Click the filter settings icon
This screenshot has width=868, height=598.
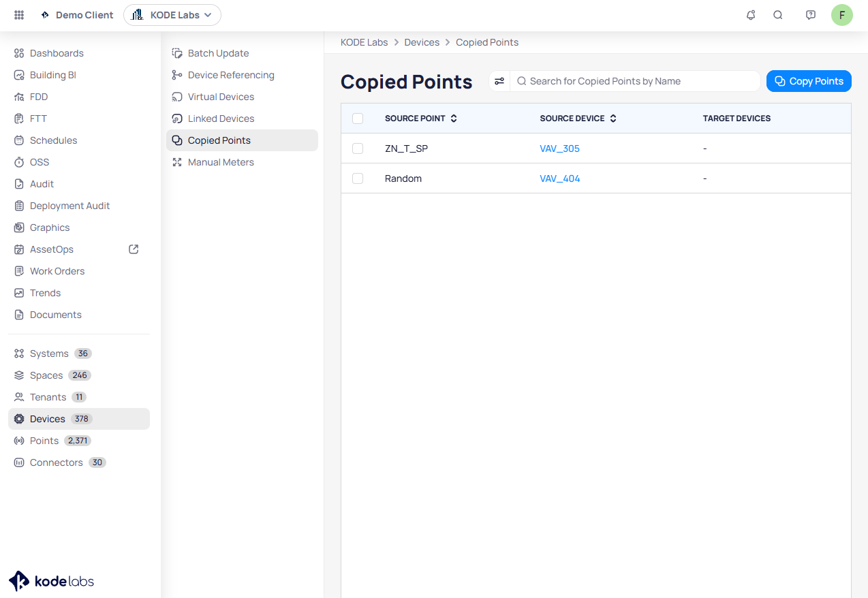(499, 81)
